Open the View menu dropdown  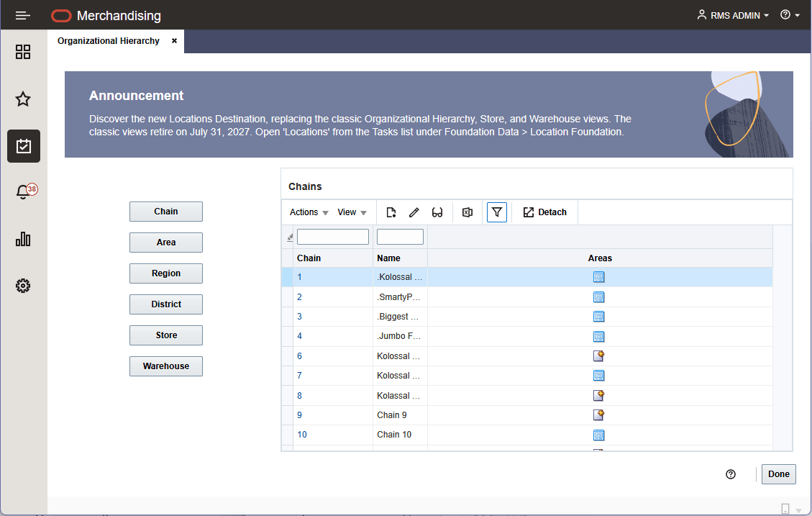tap(352, 212)
